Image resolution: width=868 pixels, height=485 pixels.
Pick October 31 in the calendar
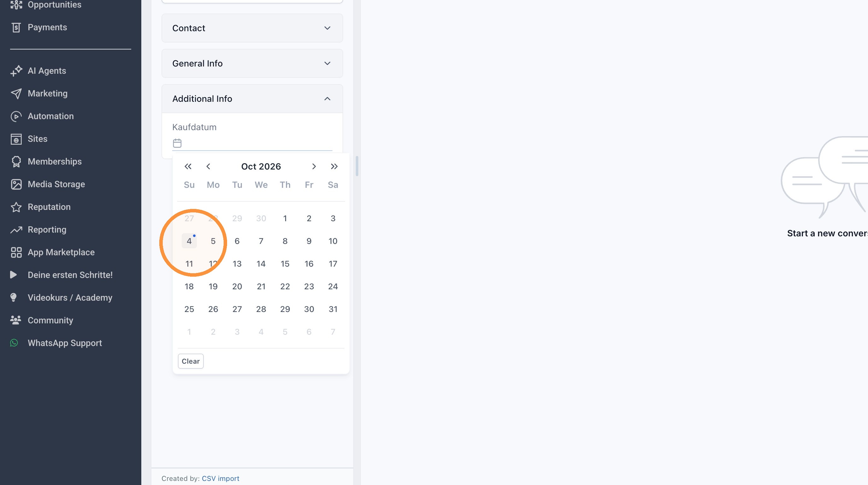pos(333,309)
